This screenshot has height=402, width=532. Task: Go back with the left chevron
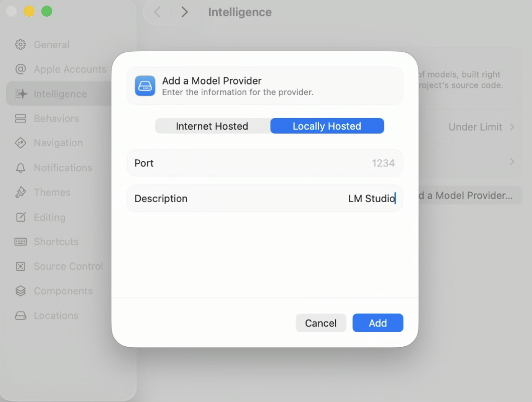tap(157, 12)
